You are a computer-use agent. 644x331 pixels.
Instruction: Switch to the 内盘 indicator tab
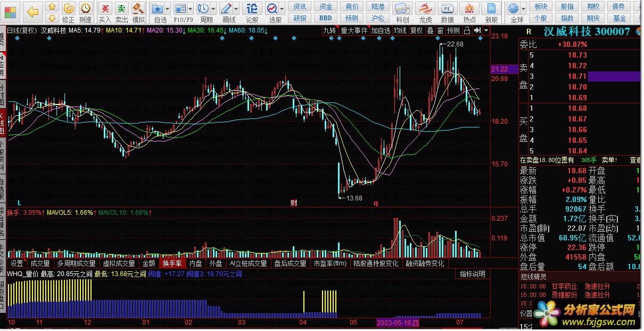[x=196, y=263]
